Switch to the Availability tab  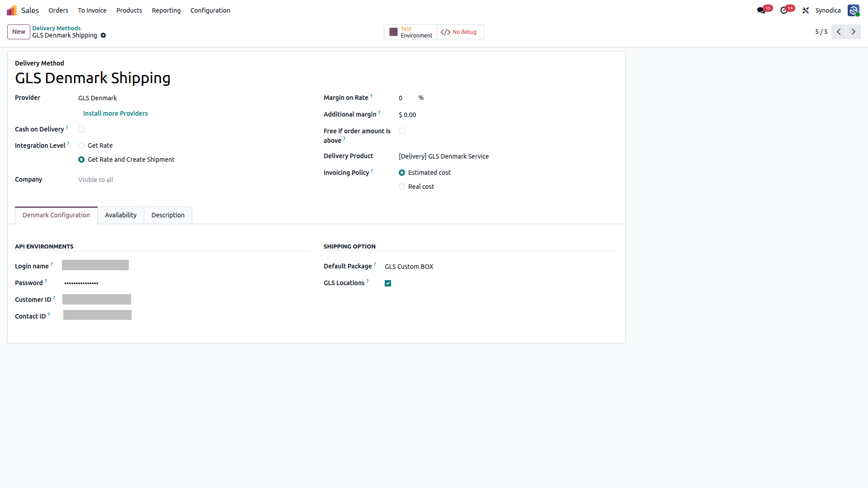121,215
